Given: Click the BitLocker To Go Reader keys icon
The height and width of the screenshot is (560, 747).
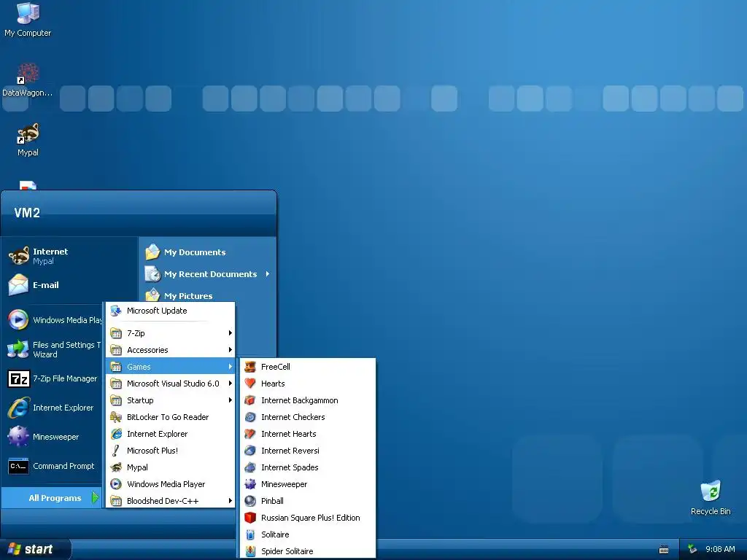Looking at the screenshot, I should 116,417.
